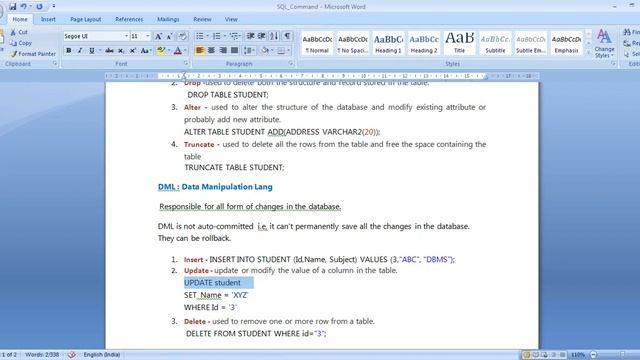
Task: Click the Format Painter button
Action: [33, 54]
